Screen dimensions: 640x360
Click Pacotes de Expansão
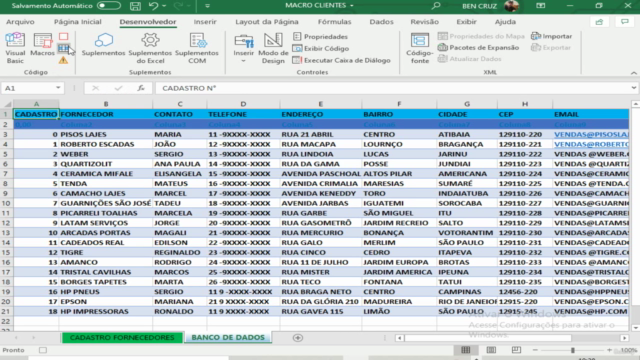point(478,48)
